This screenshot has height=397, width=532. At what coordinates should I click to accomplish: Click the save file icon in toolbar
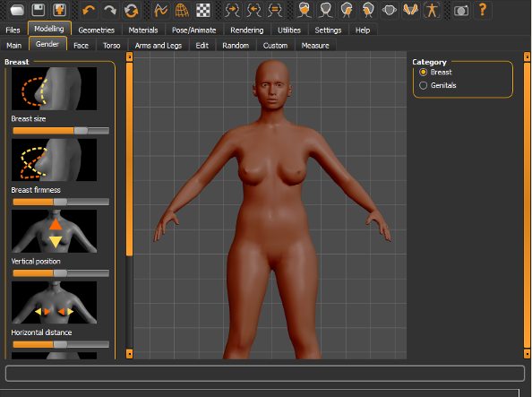[38, 10]
